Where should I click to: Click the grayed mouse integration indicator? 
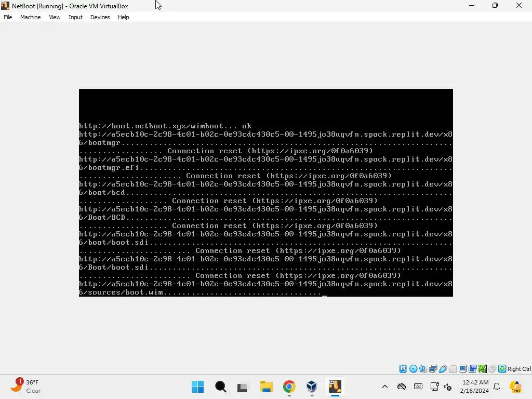493,369
